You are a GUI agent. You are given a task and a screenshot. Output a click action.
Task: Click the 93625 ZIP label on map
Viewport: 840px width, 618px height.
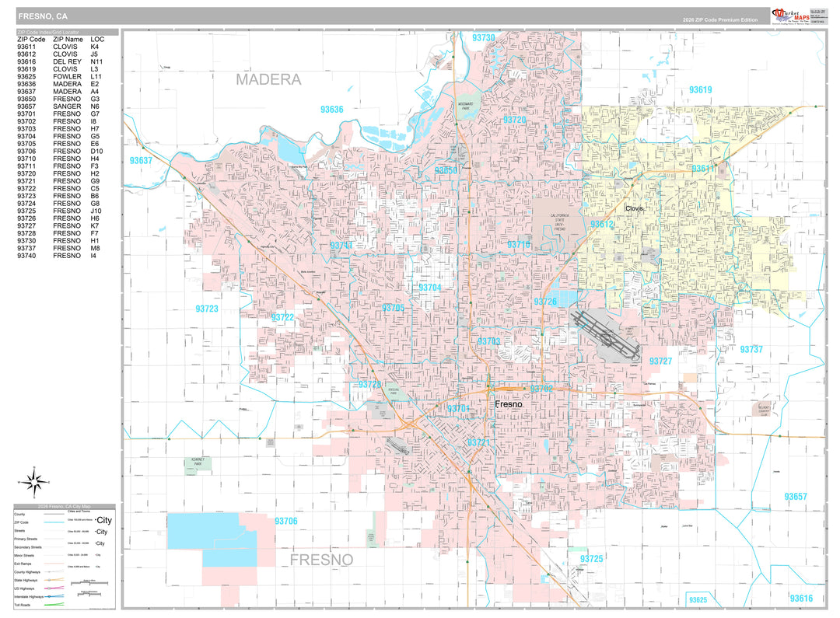click(698, 600)
